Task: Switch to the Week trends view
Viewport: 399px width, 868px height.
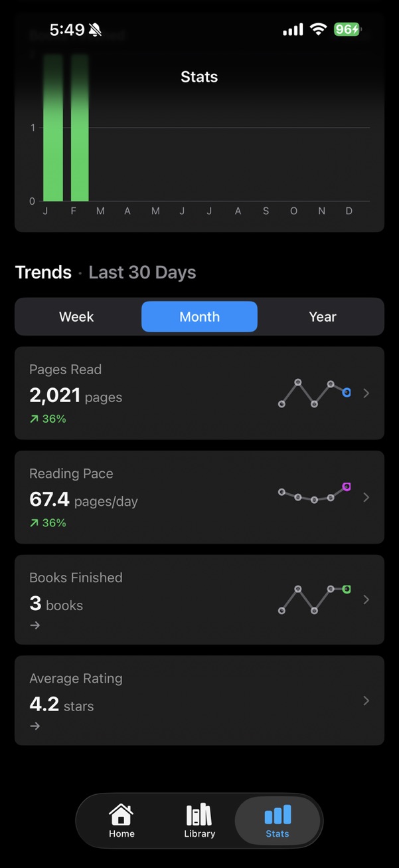Action: point(76,316)
